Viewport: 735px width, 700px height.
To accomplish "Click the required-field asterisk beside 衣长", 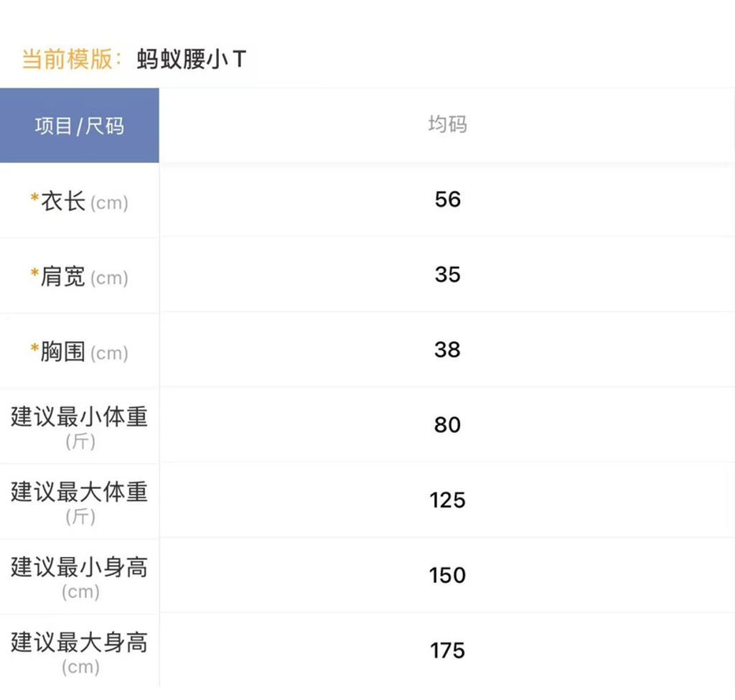I will pos(34,199).
